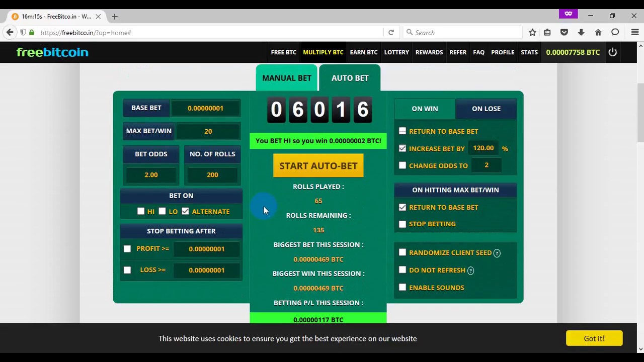Open the downloads arrow icon
This screenshot has height=362, width=644.
pos(581,33)
